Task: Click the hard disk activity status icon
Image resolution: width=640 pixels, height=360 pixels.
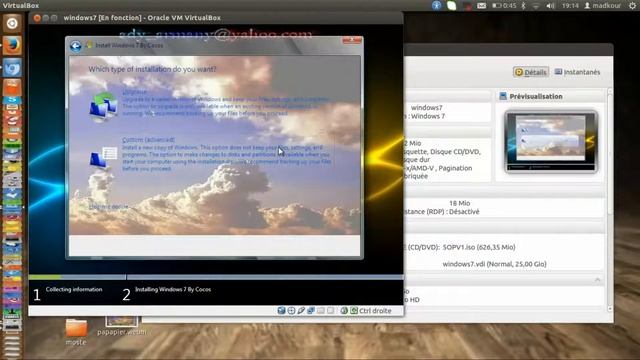Action: [x=281, y=311]
